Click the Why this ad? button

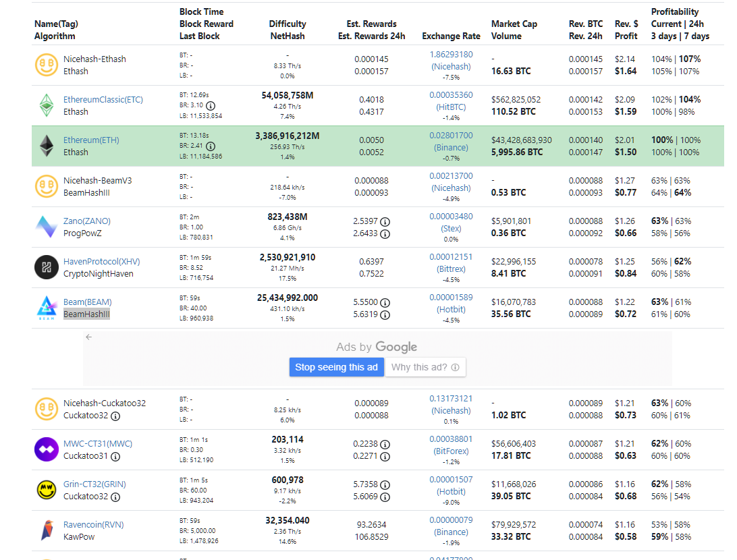point(425,368)
